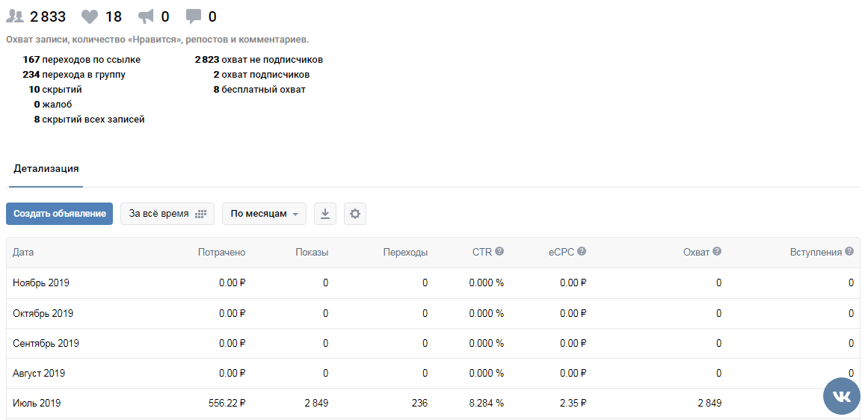Click the 10 скрытий line

(x=55, y=90)
